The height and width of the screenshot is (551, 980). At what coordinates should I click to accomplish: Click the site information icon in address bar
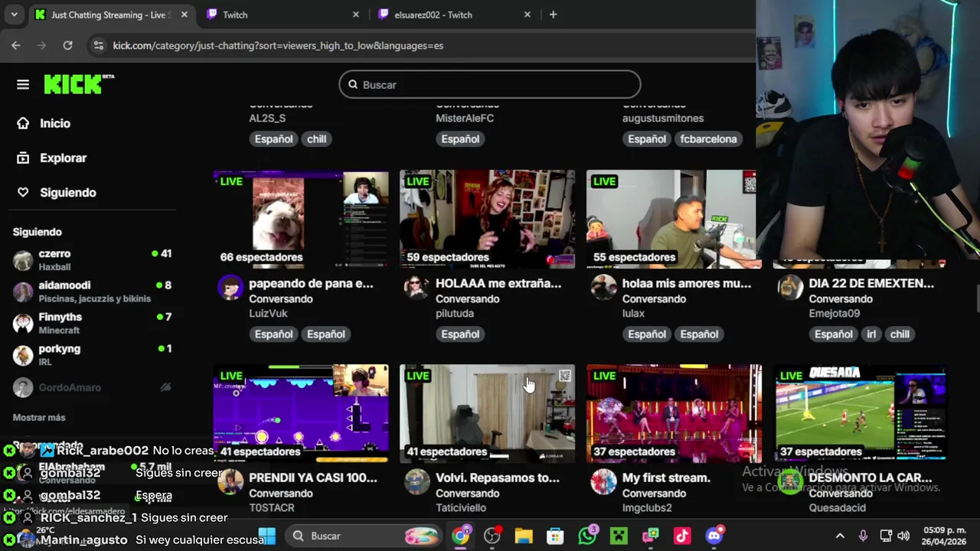[98, 46]
